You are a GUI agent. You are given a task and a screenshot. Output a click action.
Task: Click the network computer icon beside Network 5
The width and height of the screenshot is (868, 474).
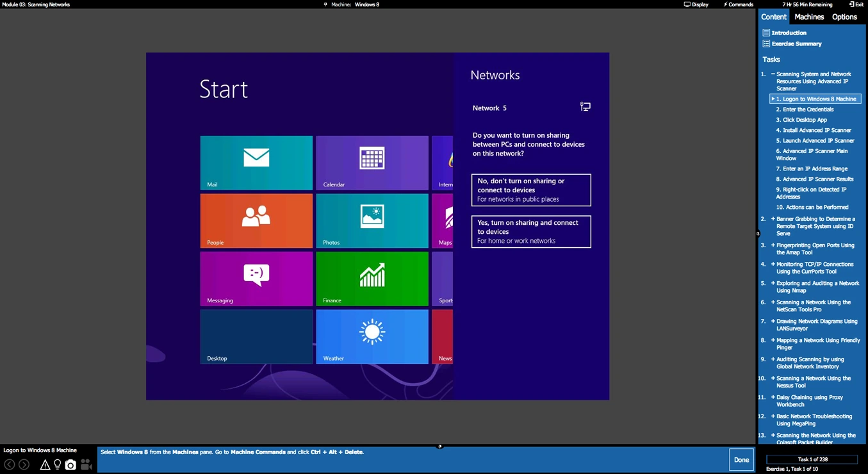coord(585,107)
